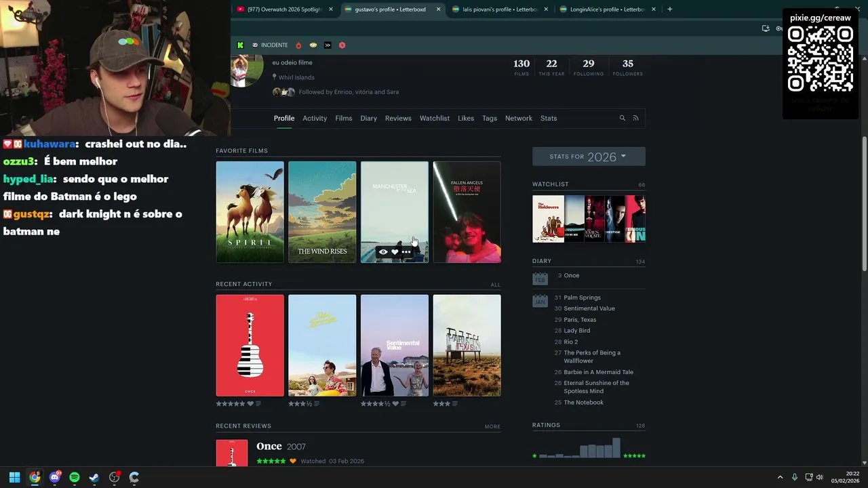Open the Watchlist tab
The width and height of the screenshot is (868, 488).
coord(435,118)
